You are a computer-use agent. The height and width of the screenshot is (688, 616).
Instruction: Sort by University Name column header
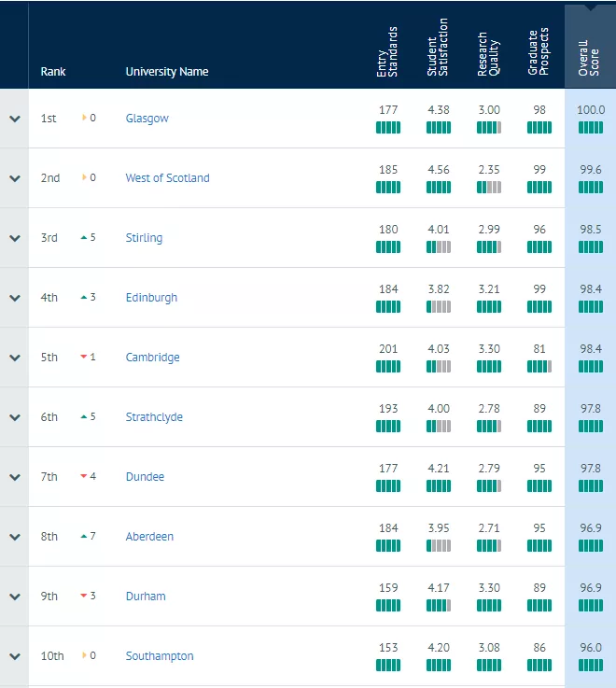(167, 72)
